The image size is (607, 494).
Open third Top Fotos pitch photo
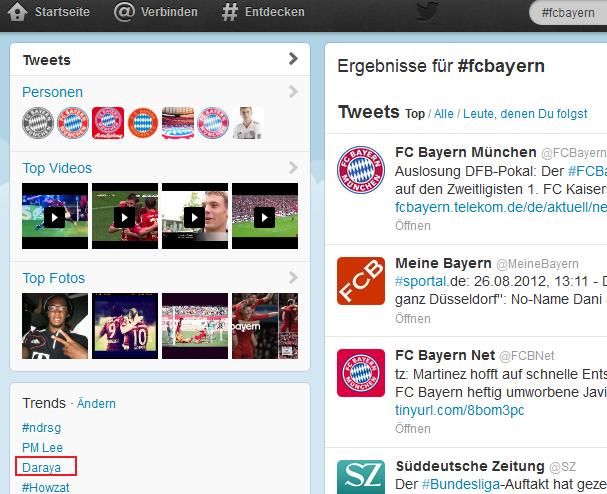pos(195,326)
